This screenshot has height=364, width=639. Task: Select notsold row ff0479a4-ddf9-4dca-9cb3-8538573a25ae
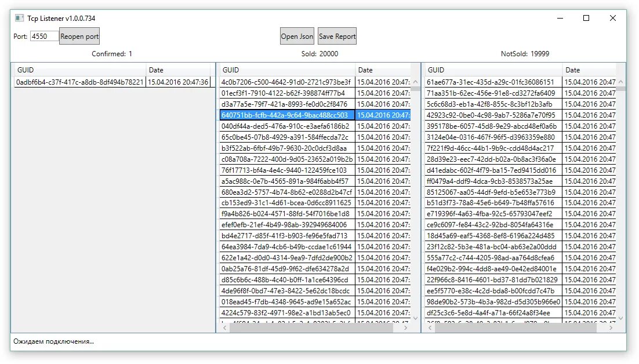(521, 181)
